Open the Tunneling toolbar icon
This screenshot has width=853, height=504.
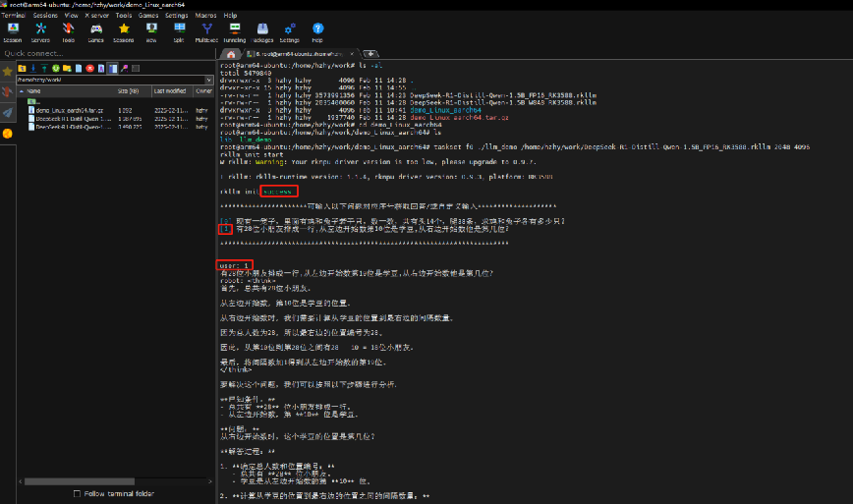click(235, 32)
